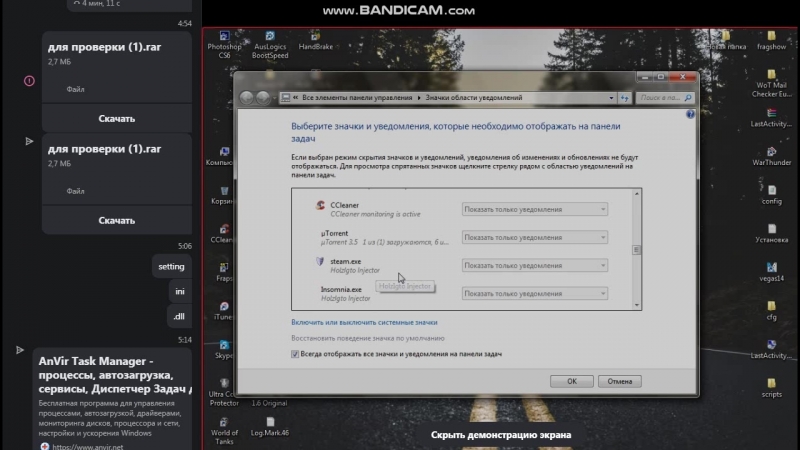Open µTorrent behavior dropdown
Viewport: 800px width, 450px height.
(535, 237)
